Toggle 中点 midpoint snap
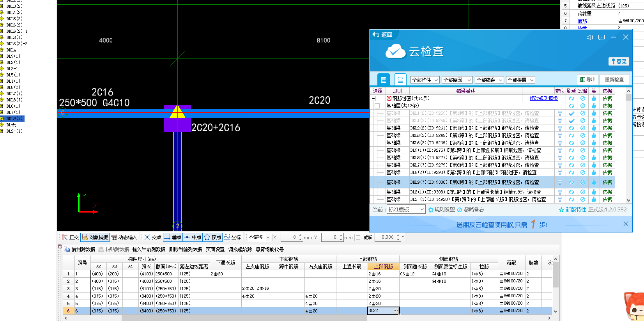This screenshot has height=321, width=644. [193, 237]
